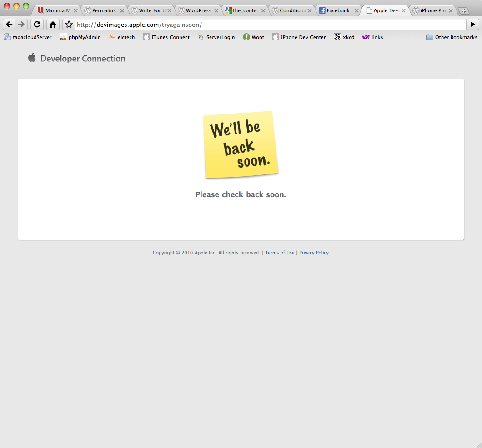Expand the Other Bookmarks folder
The height and width of the screenshot is (448, 482).
[451, 37]
